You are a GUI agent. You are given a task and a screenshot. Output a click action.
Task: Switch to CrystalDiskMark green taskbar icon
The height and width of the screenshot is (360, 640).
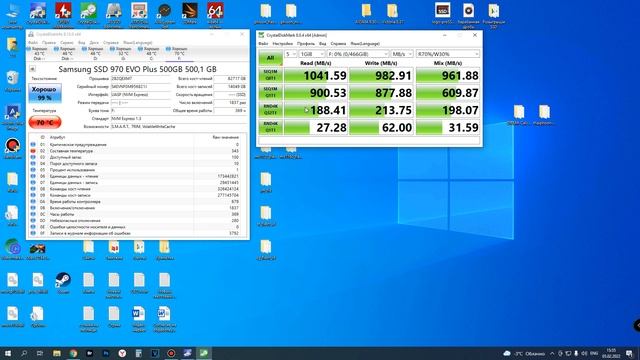(204, 353)
